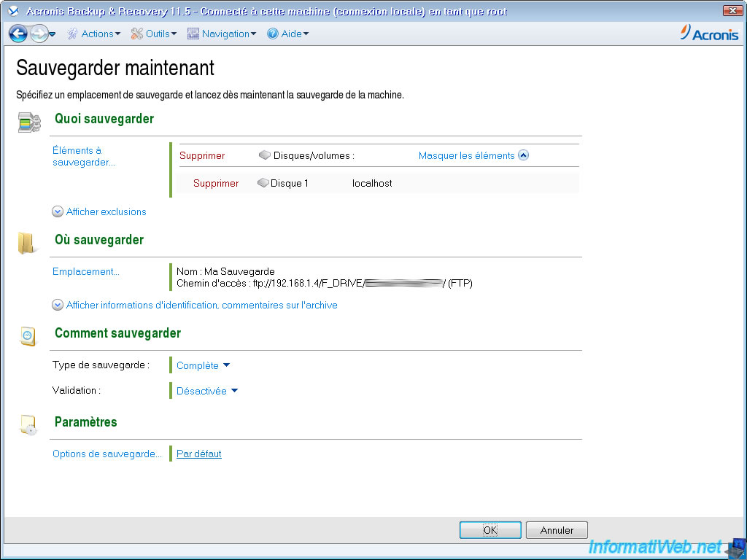Open the Type de sauvegarde Complète dropdown
This screenshot has height=560, width=747.
click(x=203, y=366)
